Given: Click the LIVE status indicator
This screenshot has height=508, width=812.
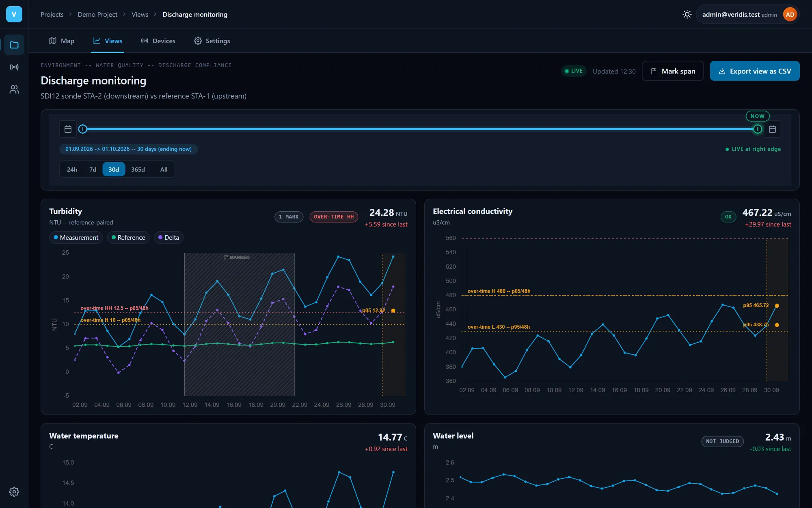Looking at the screenshot, I should (x=574, y=71).
